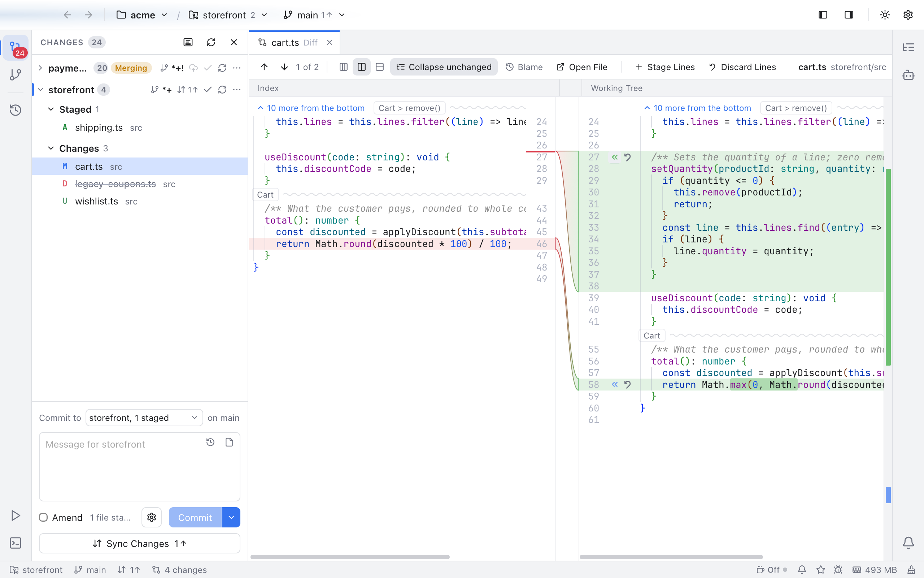
Task: Go to previous diff change
Action: (x=264, y=67)
